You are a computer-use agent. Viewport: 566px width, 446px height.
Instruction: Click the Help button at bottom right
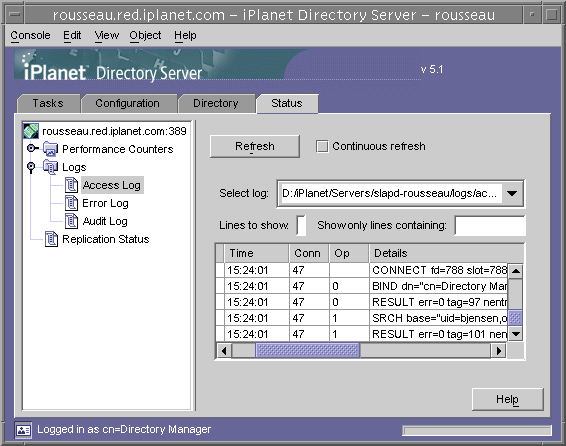coord(508,399)
